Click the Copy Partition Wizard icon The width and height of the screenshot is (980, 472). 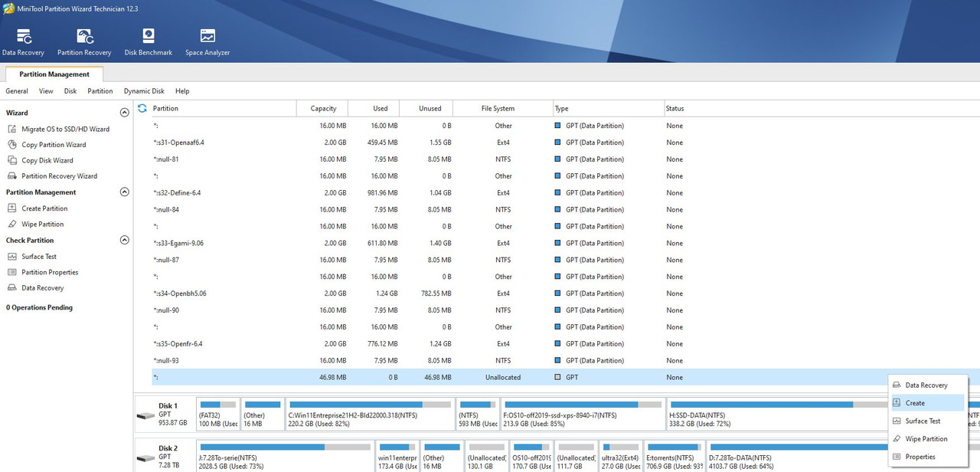pos(12,145)
